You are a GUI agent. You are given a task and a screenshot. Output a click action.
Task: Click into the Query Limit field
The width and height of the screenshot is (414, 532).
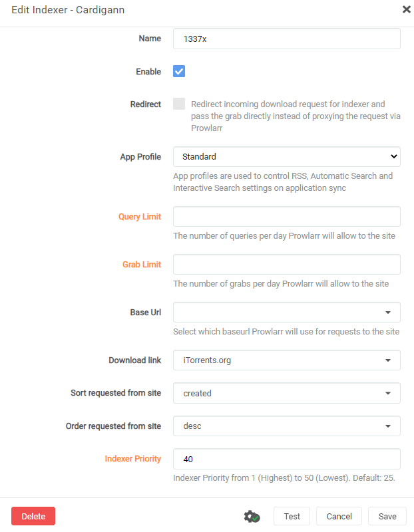click(287, 217)
